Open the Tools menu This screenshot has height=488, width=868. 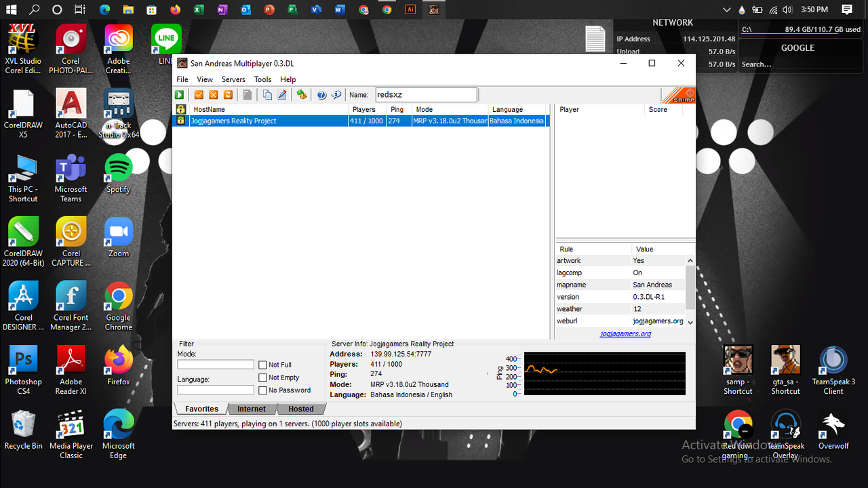[263, 79]
